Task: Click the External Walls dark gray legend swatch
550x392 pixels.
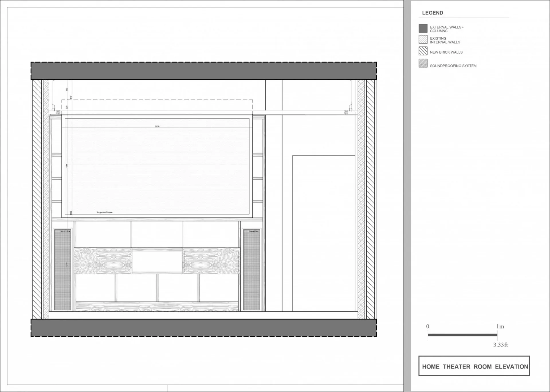Action: coord(423,28)
